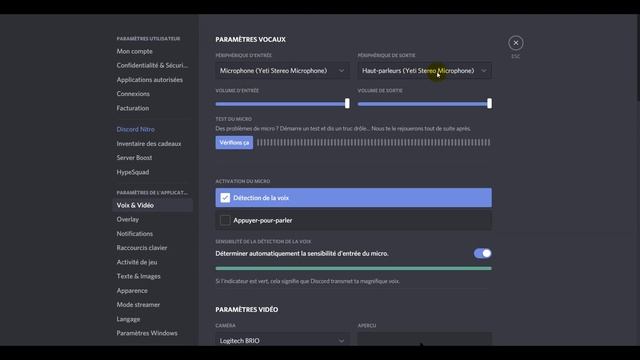Open Raccourcis clavier settings
The height and width of the screenshot is (360, 640).
142,248
